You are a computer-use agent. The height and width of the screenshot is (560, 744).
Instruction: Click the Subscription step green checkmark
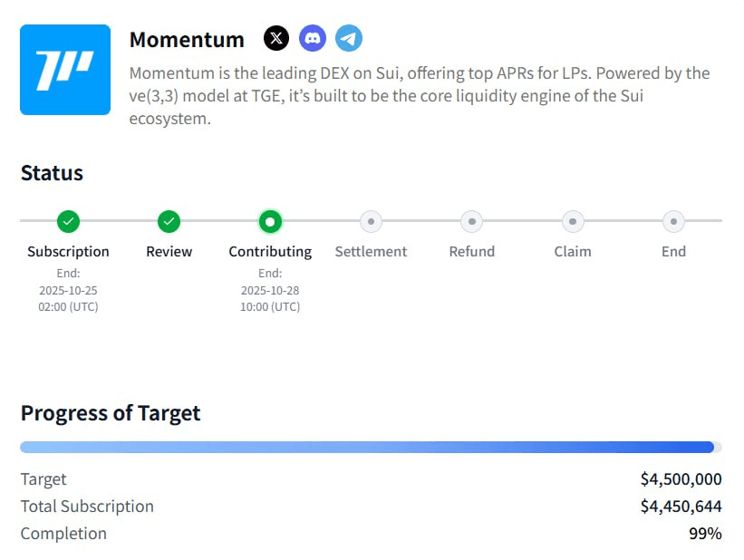68,220
